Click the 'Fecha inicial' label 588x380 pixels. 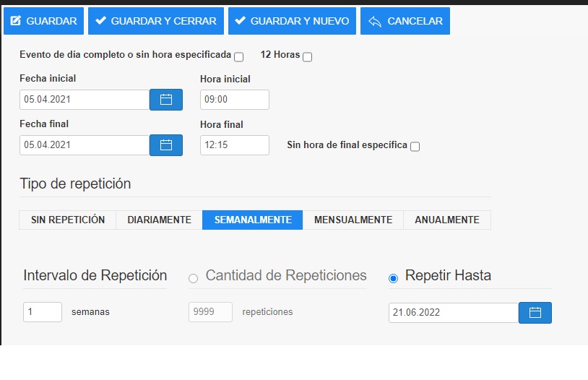coord(48,79)
